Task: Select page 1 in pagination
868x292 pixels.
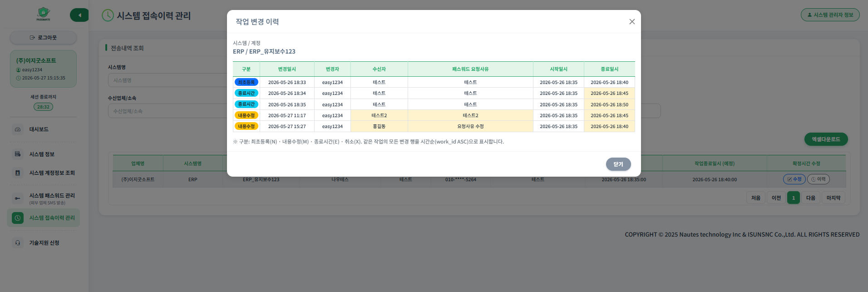Action: (794, 198)
